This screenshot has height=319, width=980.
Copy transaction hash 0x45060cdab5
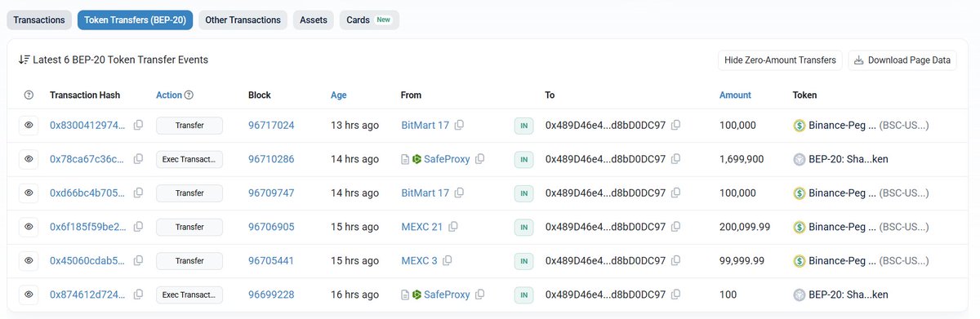pos(138,261)
